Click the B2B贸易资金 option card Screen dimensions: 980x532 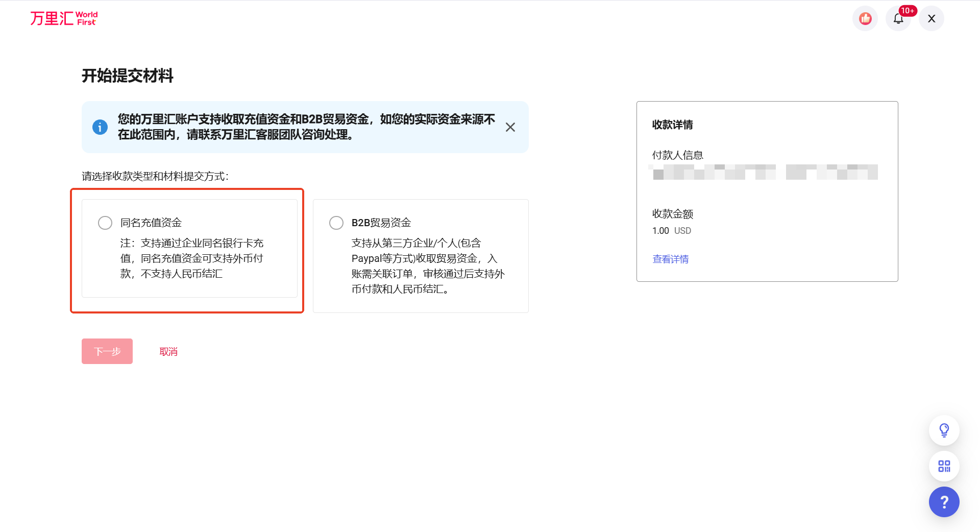pos(420,256)
